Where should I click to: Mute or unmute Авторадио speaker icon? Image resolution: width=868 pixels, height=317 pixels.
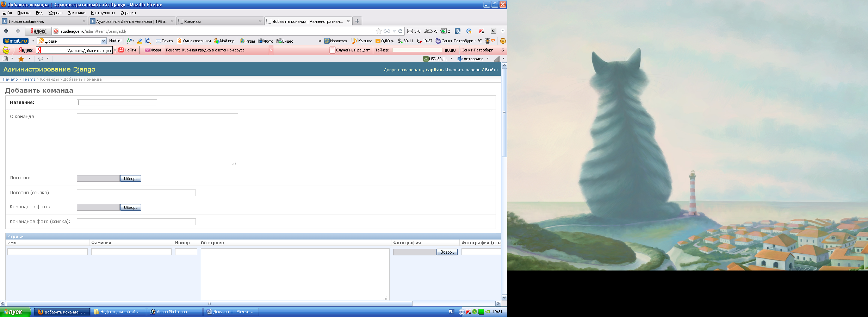pyautogui.click(x=460, y=59)
